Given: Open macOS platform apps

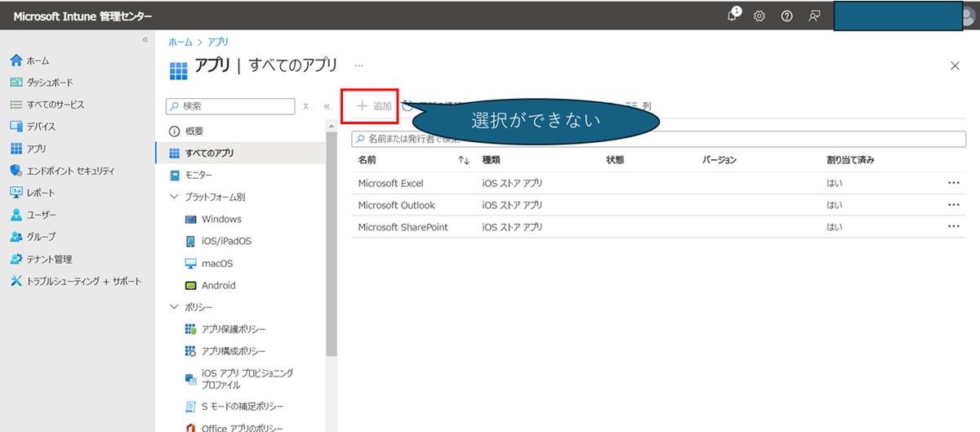Looking at the screenshot, I should (x=216, y=263).
